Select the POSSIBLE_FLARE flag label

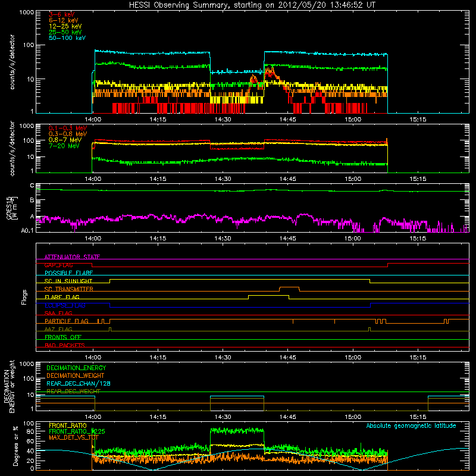click(x=68, y=273)
